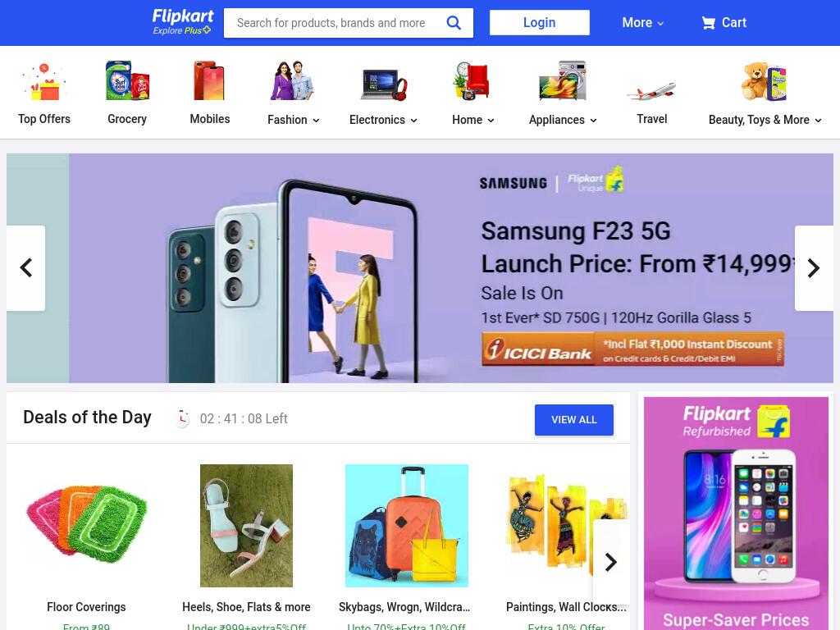The width and height of the screenshot is (840, 630).
Task: Open the Travel airplane icon
Action: point(651,91)
